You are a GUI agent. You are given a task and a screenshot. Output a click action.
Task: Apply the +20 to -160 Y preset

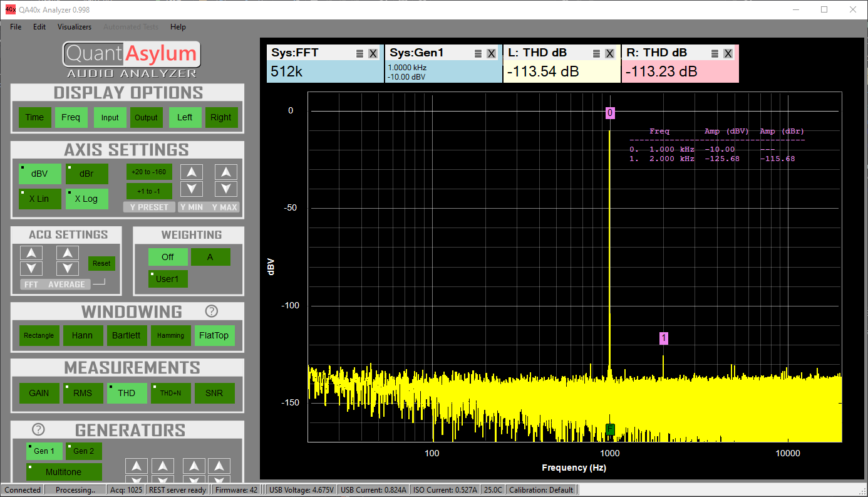click(x=149, y=172)
